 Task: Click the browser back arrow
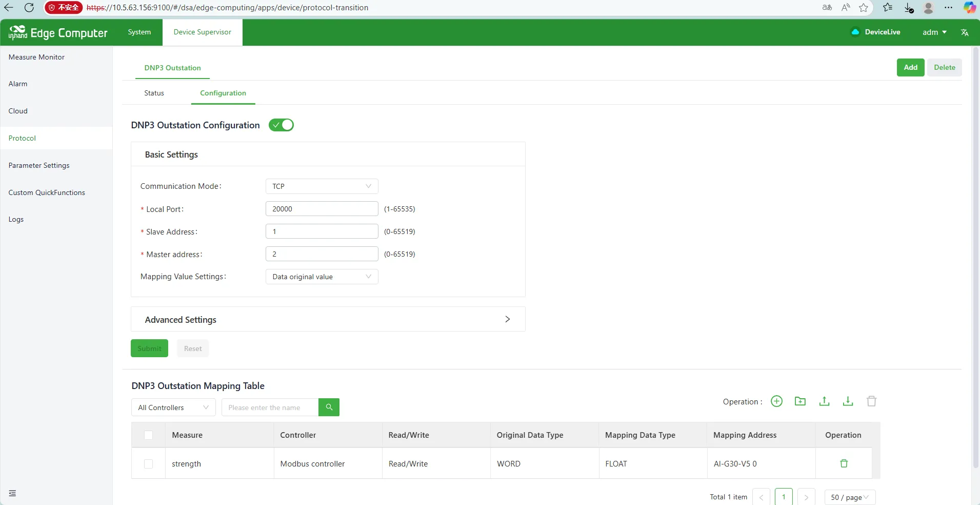pyautogui.click(x=9, y=8)
